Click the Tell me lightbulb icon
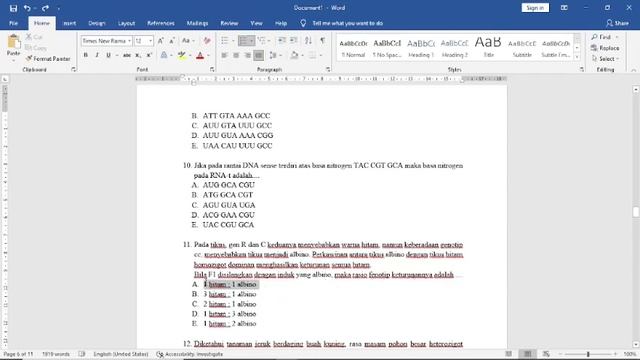Image resolution: width=640 pixels, height=360 pixels. (x=303, y=23)
